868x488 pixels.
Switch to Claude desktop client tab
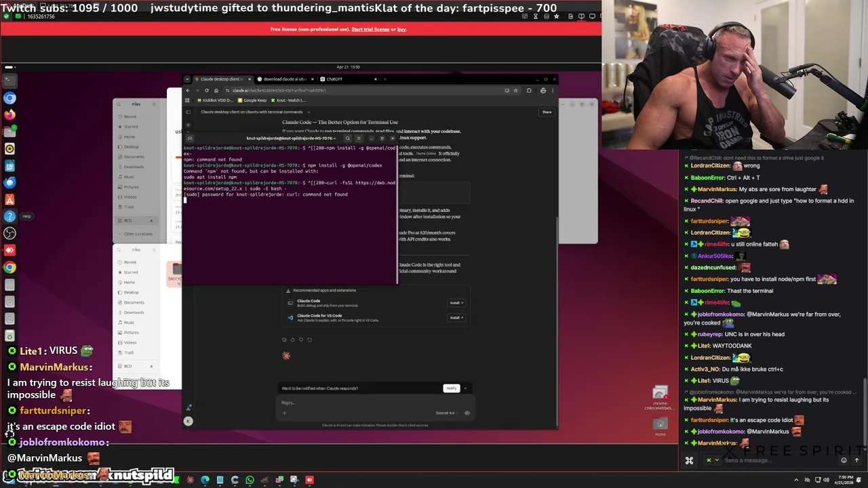point(222,79)
